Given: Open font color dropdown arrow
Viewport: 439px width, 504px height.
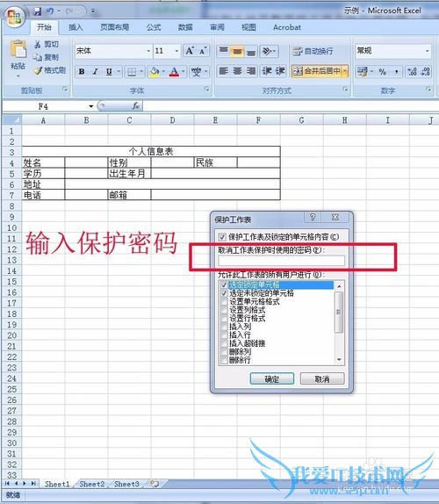Looking at the screenshot, I should (x=184, y=71).
